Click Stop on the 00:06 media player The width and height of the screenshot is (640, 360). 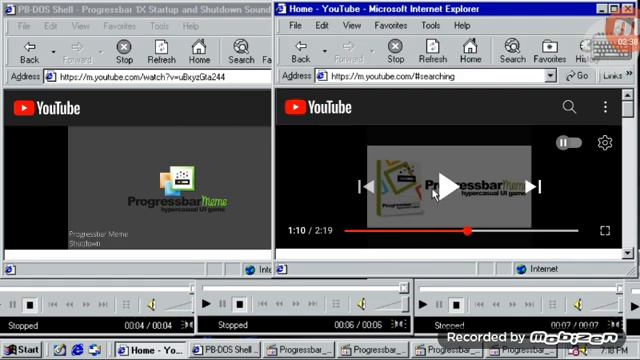pyautogui.click(x=240, y=304)
